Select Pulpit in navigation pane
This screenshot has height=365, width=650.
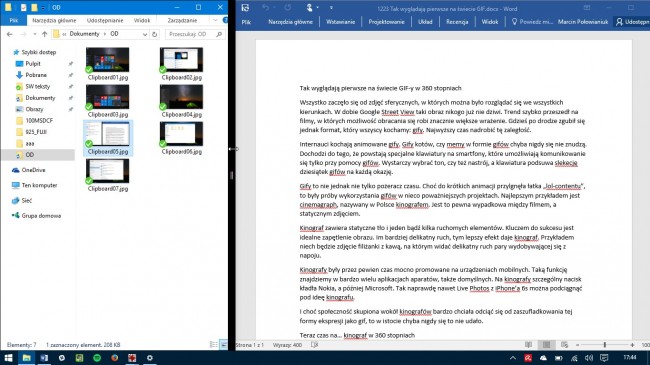point(33,63)
